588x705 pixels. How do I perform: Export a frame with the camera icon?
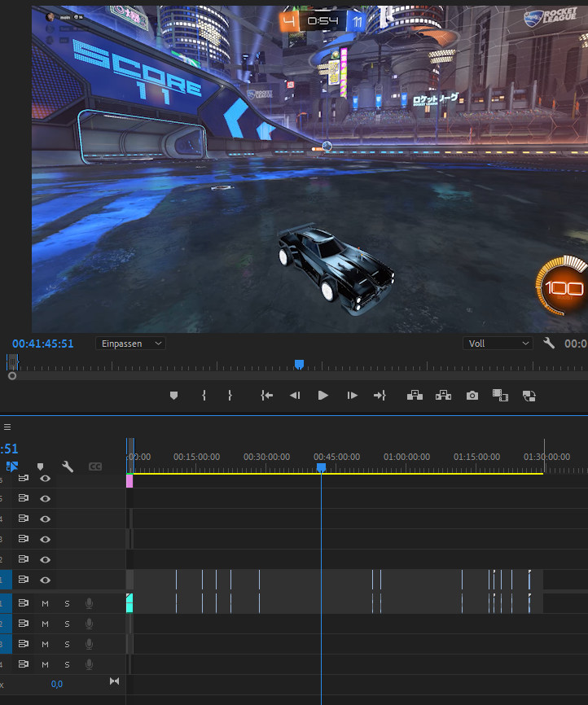(472, 396)
